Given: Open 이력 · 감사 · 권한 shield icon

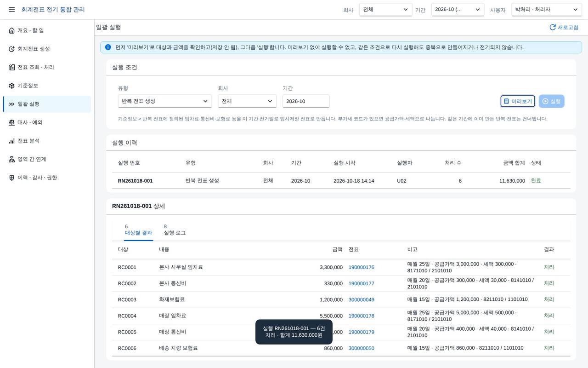Looking at the screenshot, I should 12,178.
